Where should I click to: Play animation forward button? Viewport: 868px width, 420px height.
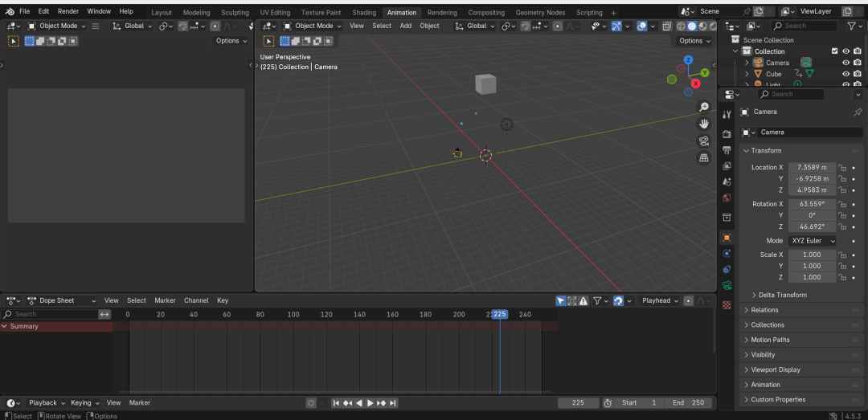371,403
